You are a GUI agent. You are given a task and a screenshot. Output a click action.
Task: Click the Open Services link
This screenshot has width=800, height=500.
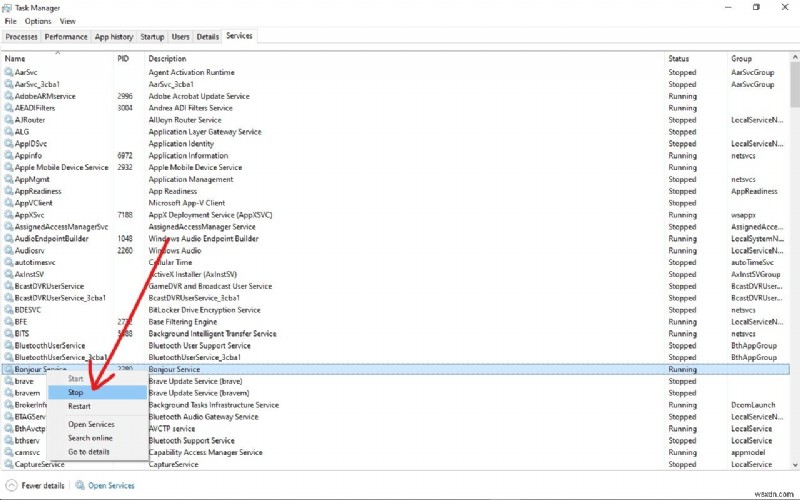111,485
